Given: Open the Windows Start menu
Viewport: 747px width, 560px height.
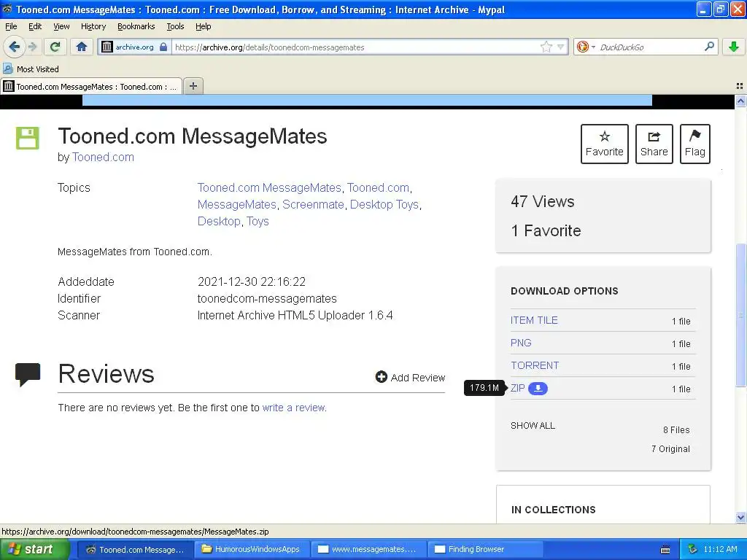Looking at the screenshot, I should click(34, 549).
